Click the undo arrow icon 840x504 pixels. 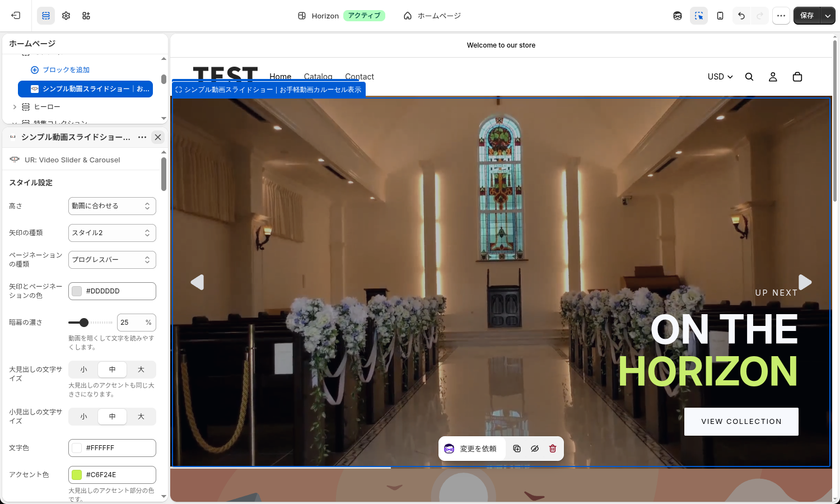click(x=741, y=16)
